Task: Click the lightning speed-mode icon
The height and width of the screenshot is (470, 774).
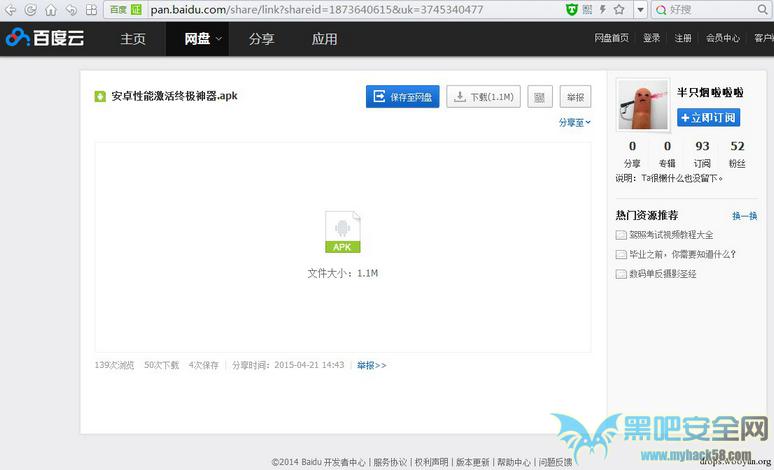Action: click(603, 9)
